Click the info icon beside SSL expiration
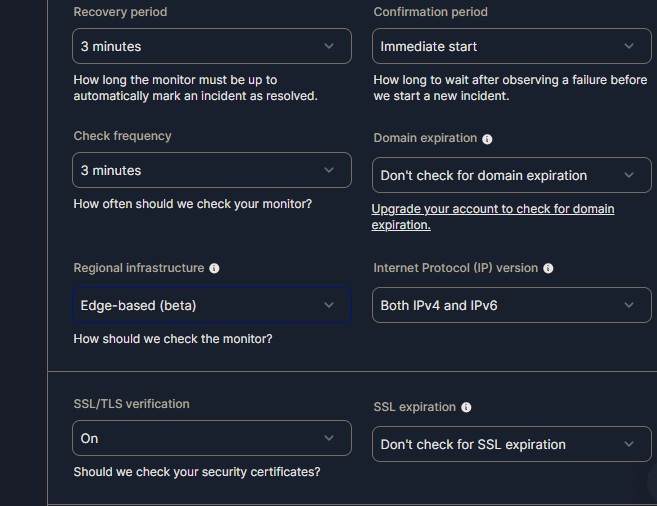This screenshot has height=506, width=657. pos(466,407)
